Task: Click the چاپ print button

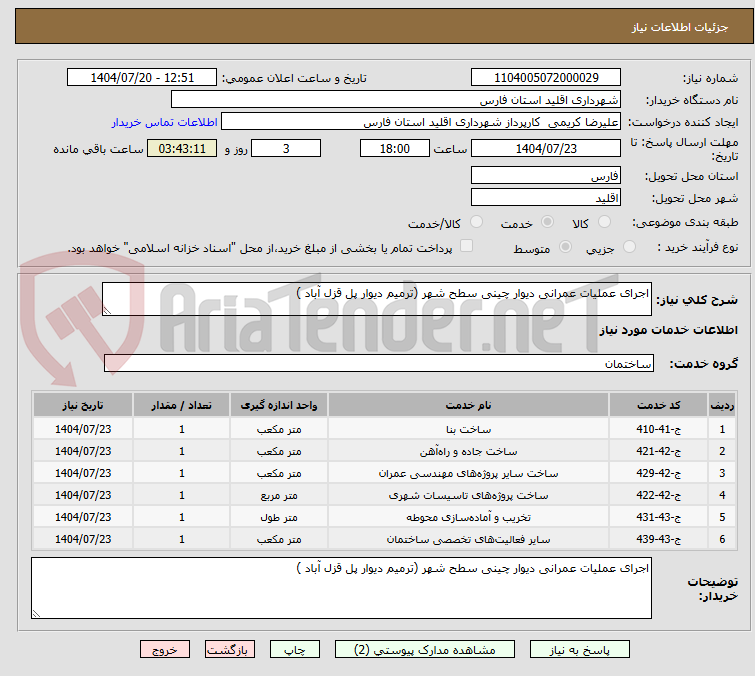Action: [295, 650]
